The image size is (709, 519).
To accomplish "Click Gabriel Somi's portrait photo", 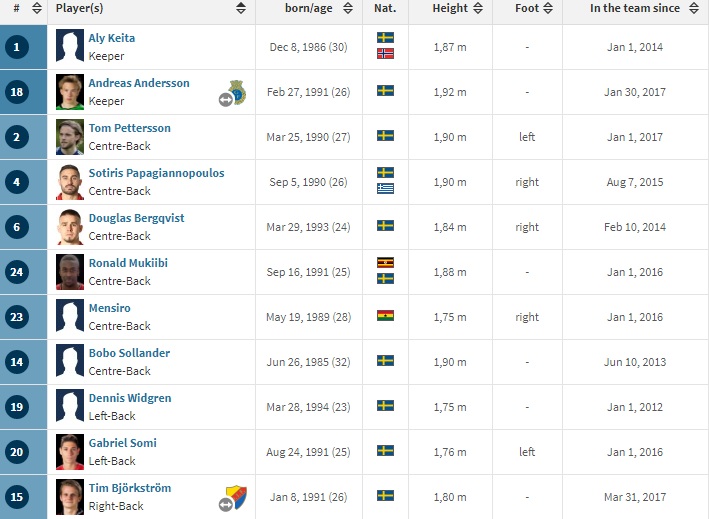I will (x=70, y=452).
